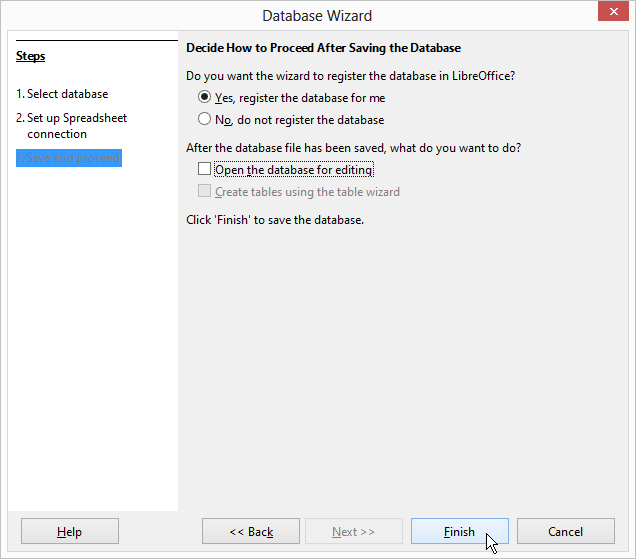Click the underlined Steps heading
The height and width of the screenshot is (559, 636).
(x=30, y=56)
